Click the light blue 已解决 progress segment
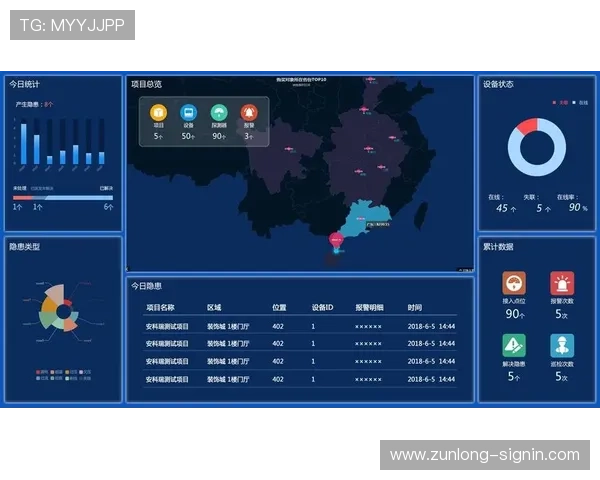This screenshot has height=480, width=600. coord(78,198)
